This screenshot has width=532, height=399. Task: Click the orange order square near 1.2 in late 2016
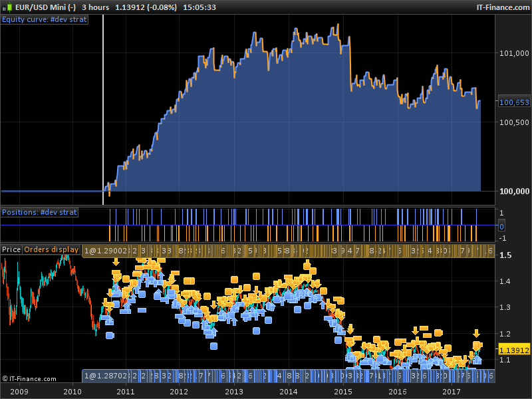[439, 332]
